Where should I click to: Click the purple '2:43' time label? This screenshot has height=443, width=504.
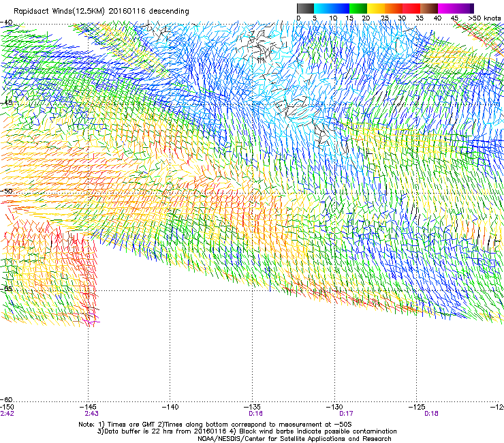92,414
